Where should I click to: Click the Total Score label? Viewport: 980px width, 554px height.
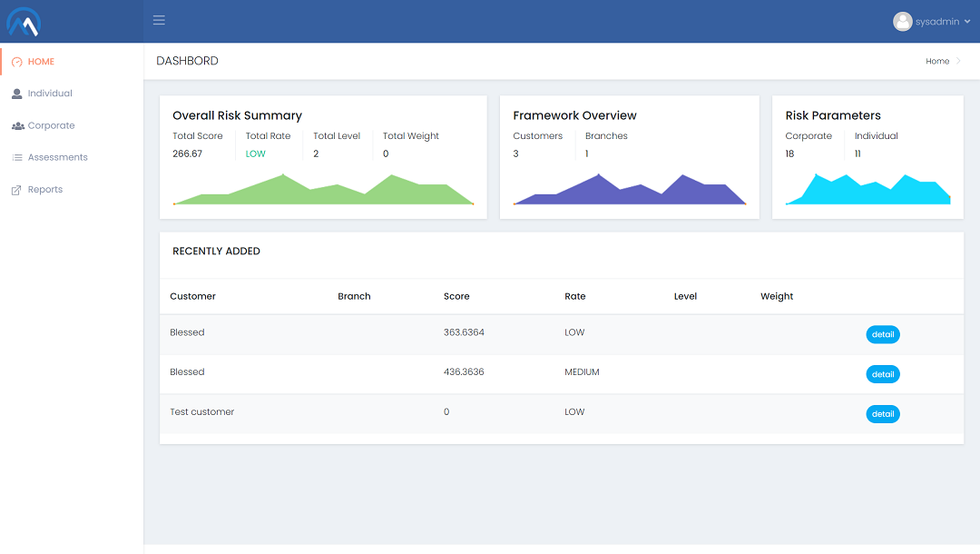(198, 135)
